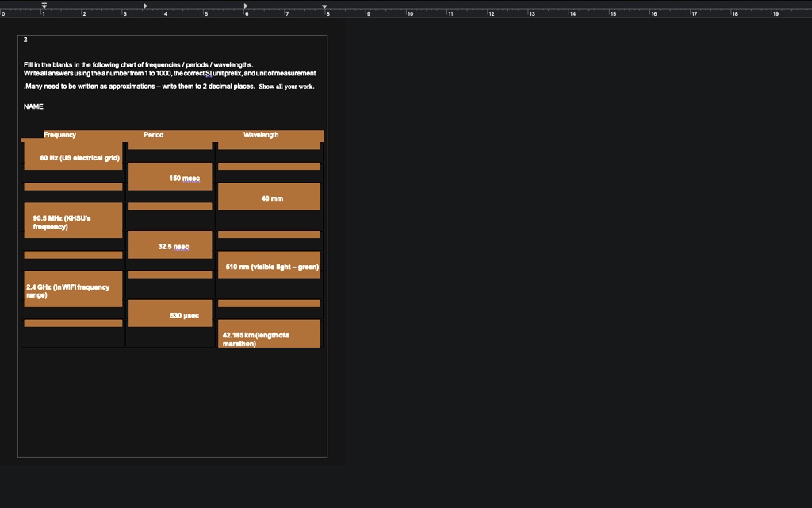The height and width of the screenshot is (508, 812).
Task: Click the page number 2 at the top of the page
Action: [25, 40]
